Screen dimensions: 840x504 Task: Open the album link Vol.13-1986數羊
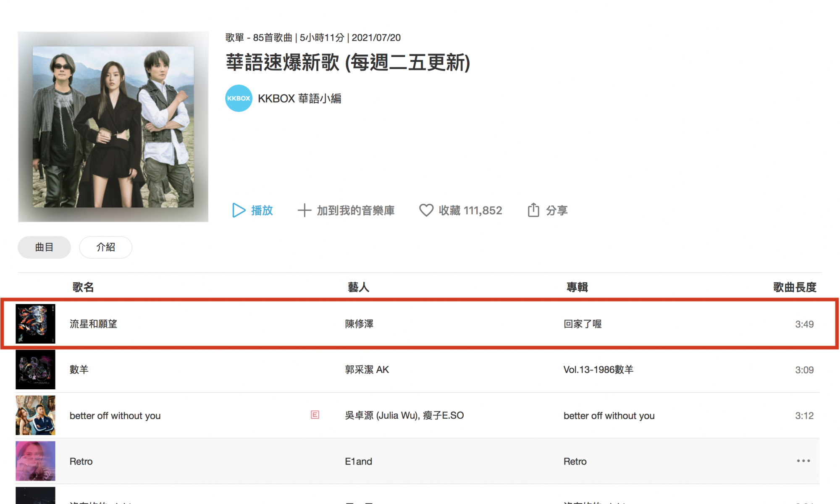pos(598,370)
